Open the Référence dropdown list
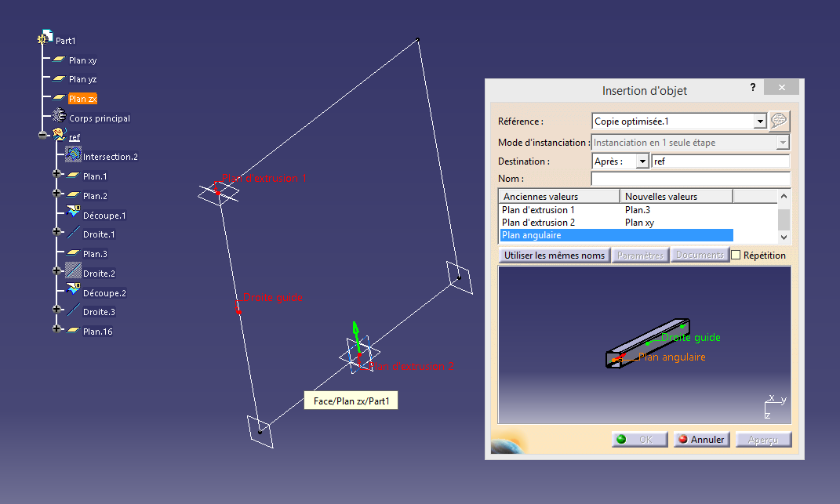This screenshot has width=840, height=504. pos(760,122)
